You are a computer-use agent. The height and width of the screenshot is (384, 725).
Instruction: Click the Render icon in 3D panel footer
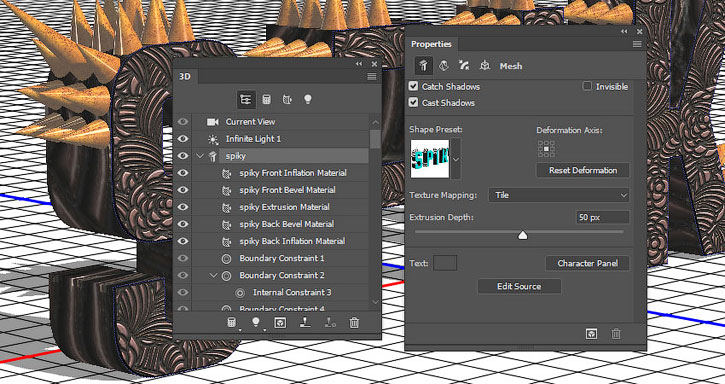pos(280,322)
